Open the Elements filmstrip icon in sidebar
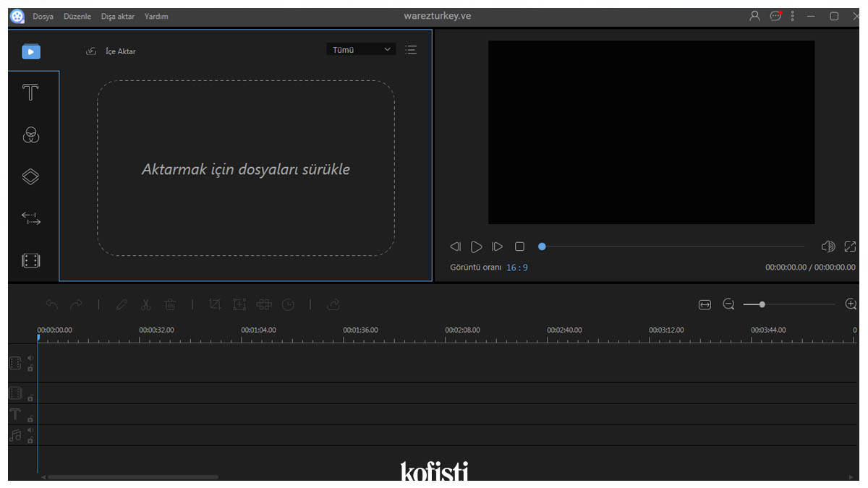 [30, 260]
